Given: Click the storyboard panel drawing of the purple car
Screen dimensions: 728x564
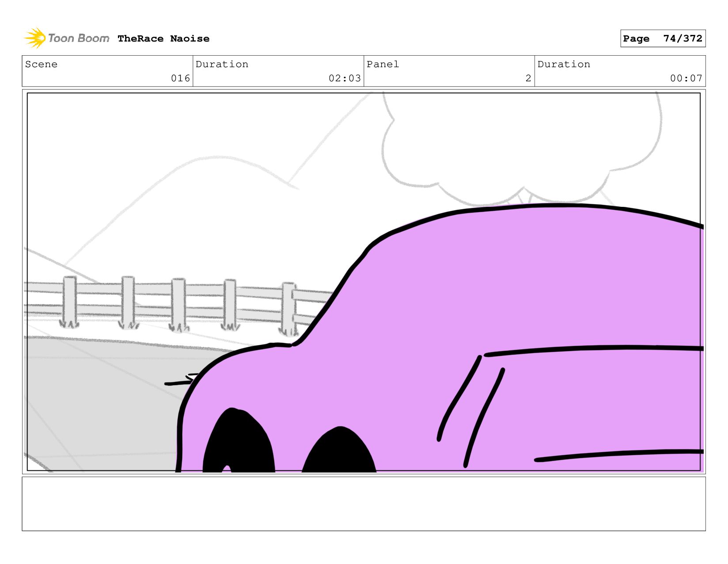Looking at the screenshot, I should click(364, 282).
